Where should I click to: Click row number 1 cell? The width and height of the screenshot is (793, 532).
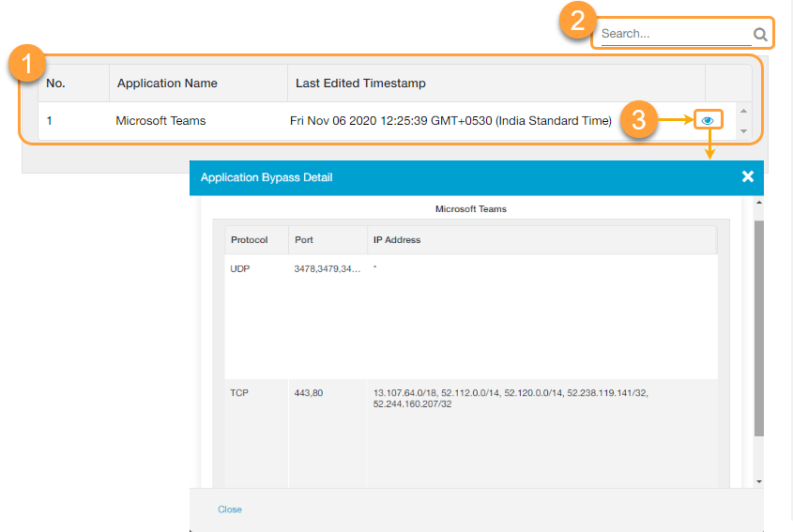click(49, 121)
